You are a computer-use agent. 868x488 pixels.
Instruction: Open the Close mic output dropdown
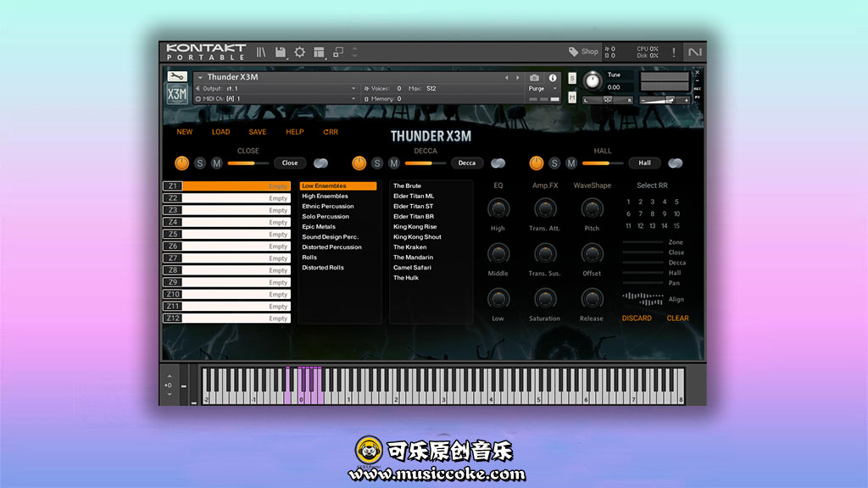pyautogui.click(x=290, y=164)
